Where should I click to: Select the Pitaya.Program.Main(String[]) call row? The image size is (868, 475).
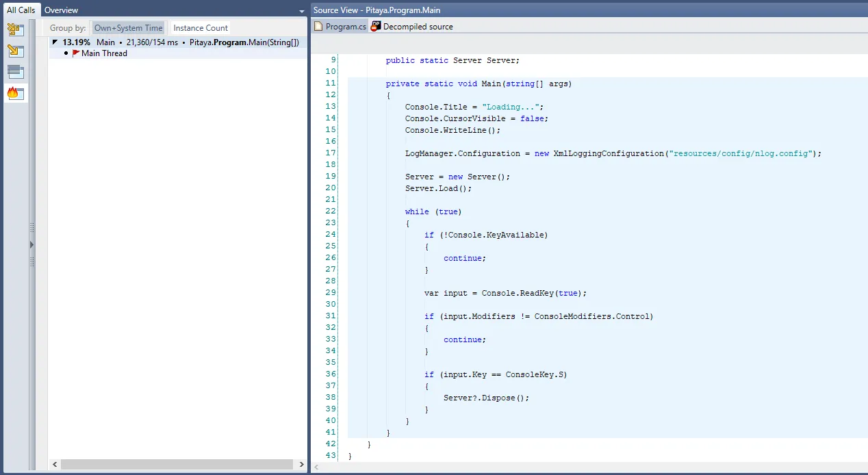178,42
